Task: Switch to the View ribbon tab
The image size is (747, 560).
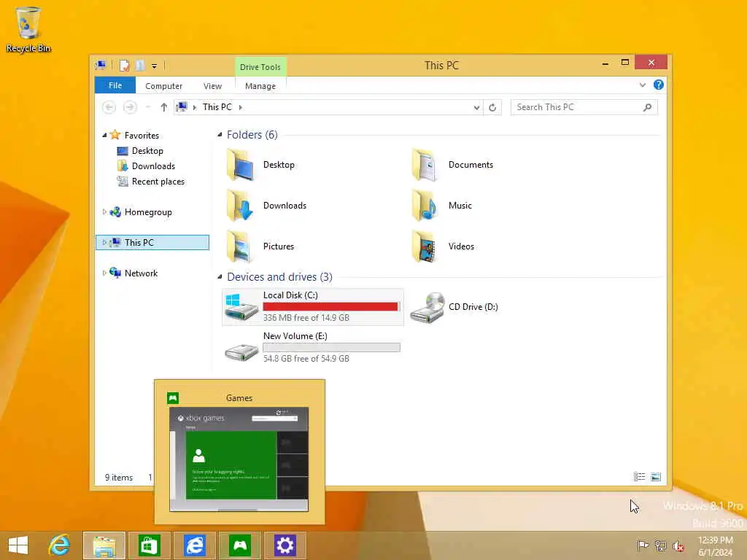Action: pyautogui.click(x=212, y=86)
